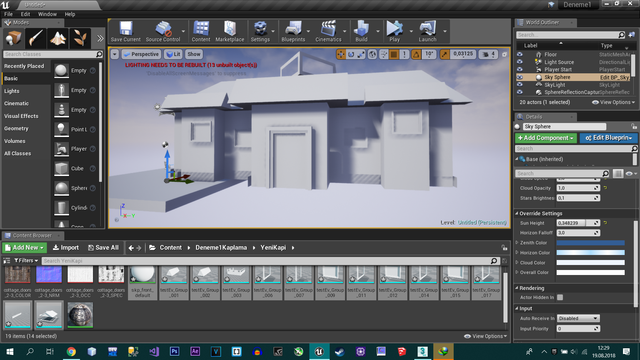Click the Add New button

click(24, 248)
